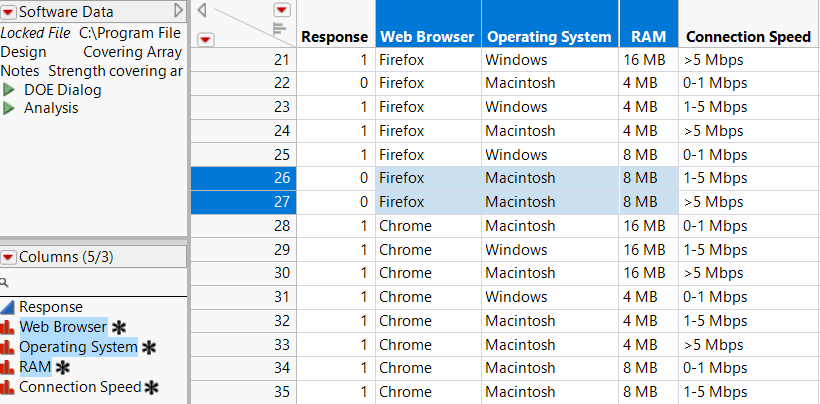The width and height of the screenshot is (820, 404).
Task: Click the asterisk beside Connection Speed
Action: (x=152, y=387)
